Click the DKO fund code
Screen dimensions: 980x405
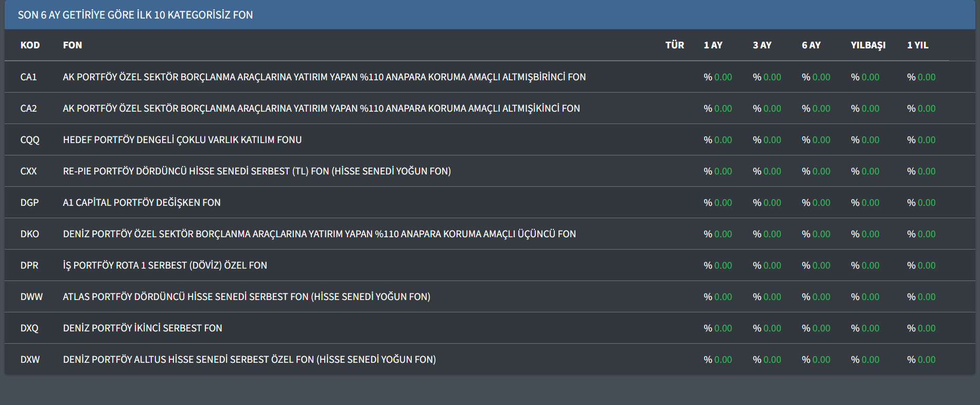click(x=30, y=234)
